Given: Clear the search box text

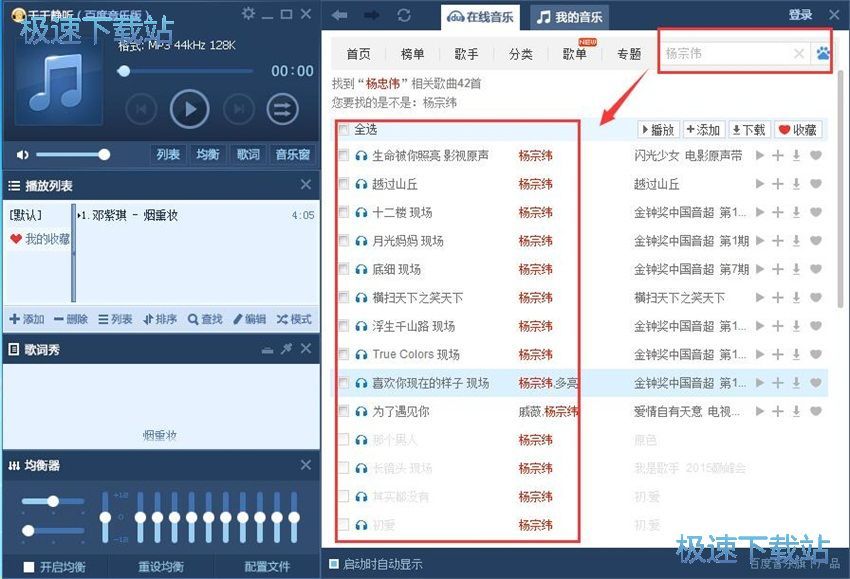Looking at the screenshot, I should (x=799, y=53).
